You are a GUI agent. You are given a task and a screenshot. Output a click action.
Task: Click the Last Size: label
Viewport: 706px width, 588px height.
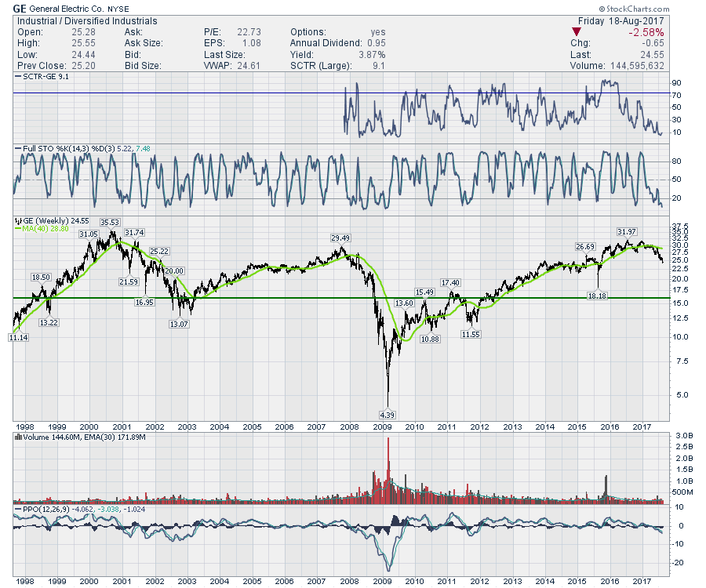224,54
